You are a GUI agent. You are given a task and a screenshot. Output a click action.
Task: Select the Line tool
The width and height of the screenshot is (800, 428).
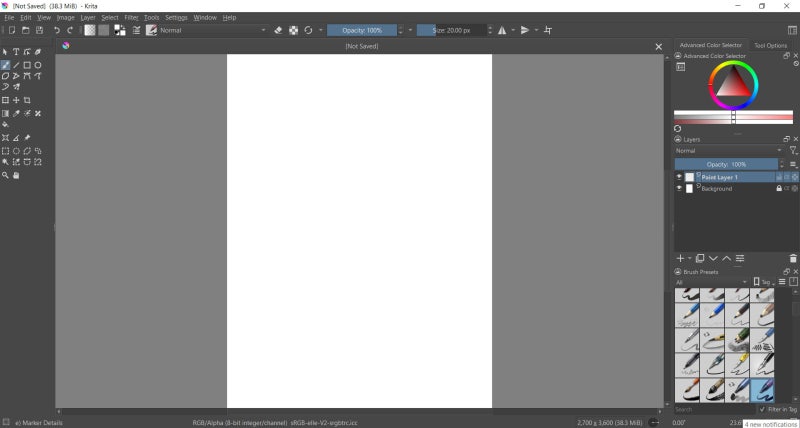point(16,65)
